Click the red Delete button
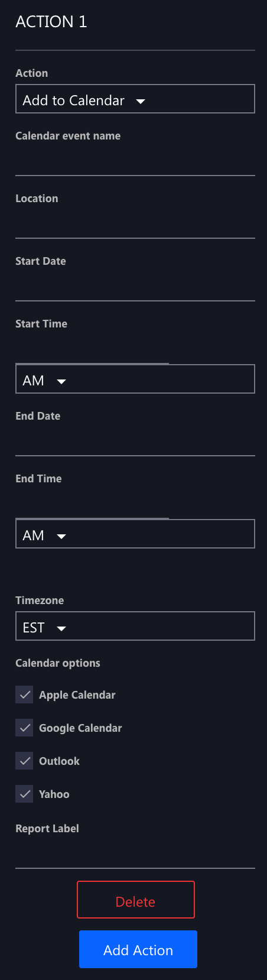The width and height of the screenshot is (267, 980). point(136,900)
